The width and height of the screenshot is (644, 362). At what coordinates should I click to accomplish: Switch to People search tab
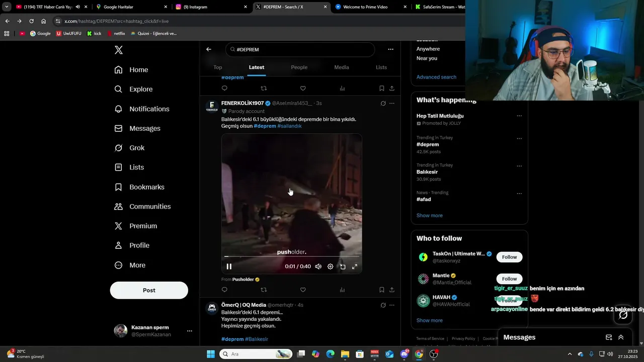pyautogui.click(x=299, y=67)
